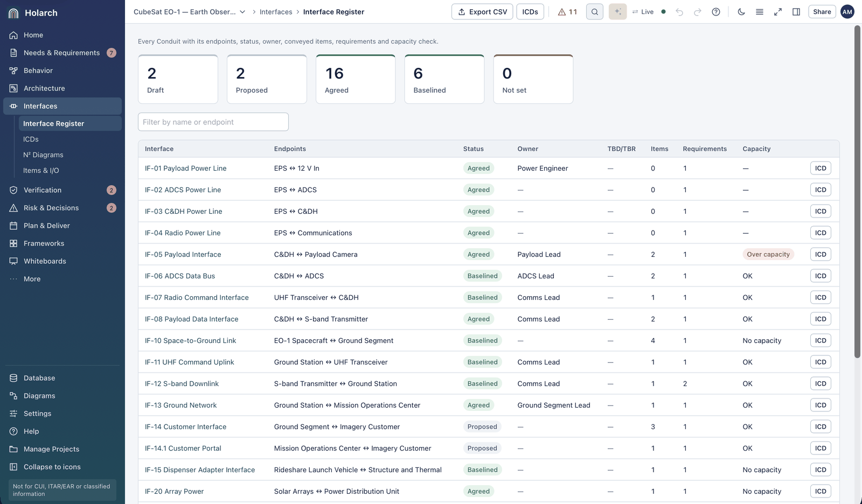The width and height of the screenshot is (862, 504).
Task: Open Plan & Deliver section
Action: (62, 226)
